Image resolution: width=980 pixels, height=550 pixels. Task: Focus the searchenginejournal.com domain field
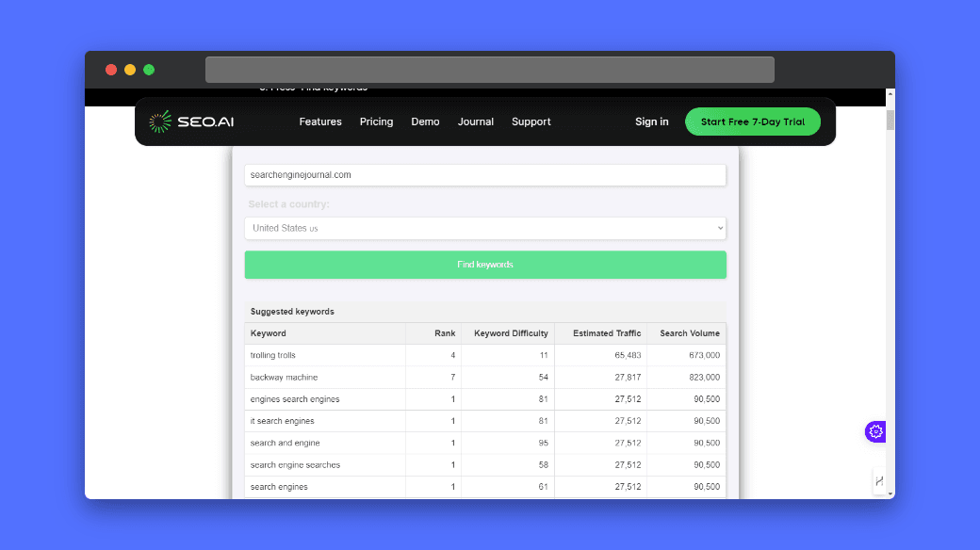[485, 175]
